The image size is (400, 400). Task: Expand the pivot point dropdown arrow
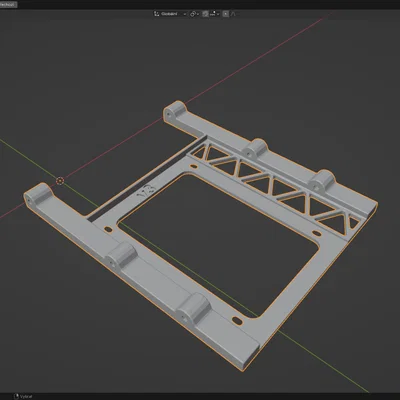coord(198,14)
